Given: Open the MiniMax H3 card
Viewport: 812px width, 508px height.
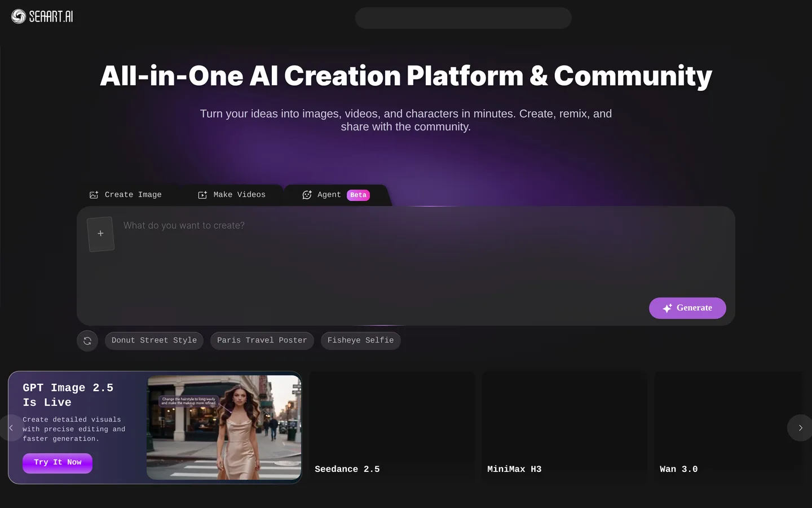Looking at the screenshot, I should [564, 427].
